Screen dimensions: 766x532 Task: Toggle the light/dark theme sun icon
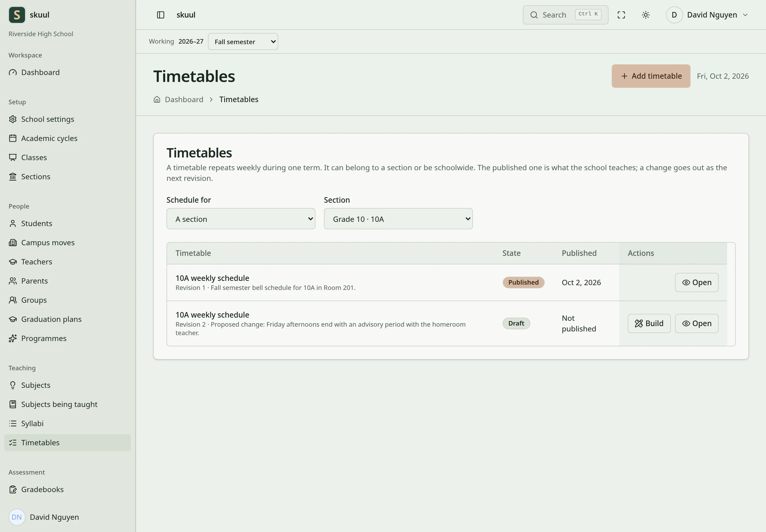646,15
